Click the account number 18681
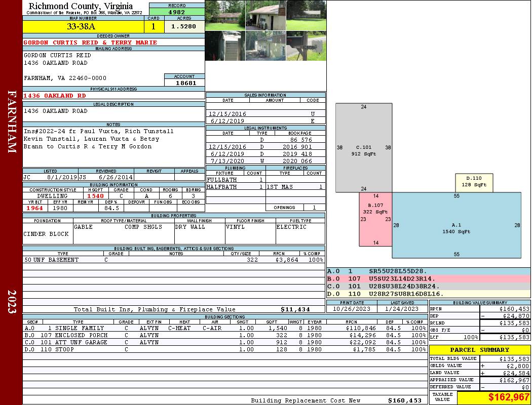The height and width of the screenshot is (405, 532). [x=185, y=83]
